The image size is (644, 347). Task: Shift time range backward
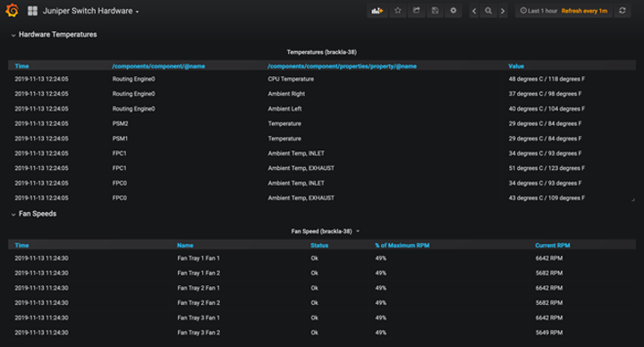click(474, 11)
